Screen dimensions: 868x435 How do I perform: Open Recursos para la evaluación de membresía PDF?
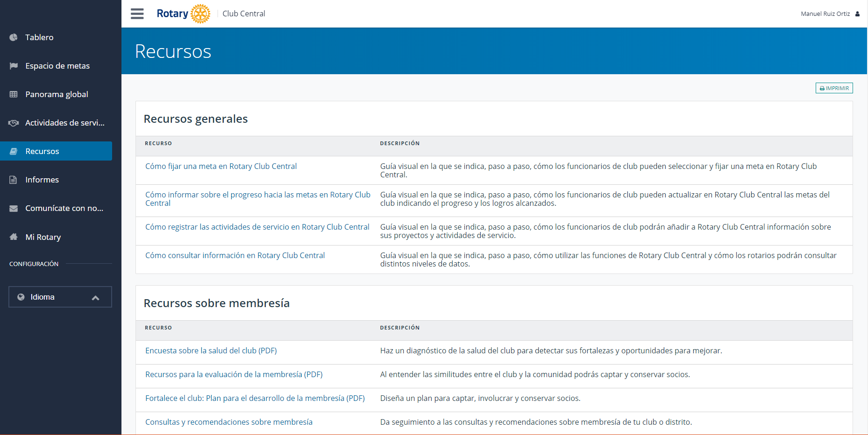point(234,374)
